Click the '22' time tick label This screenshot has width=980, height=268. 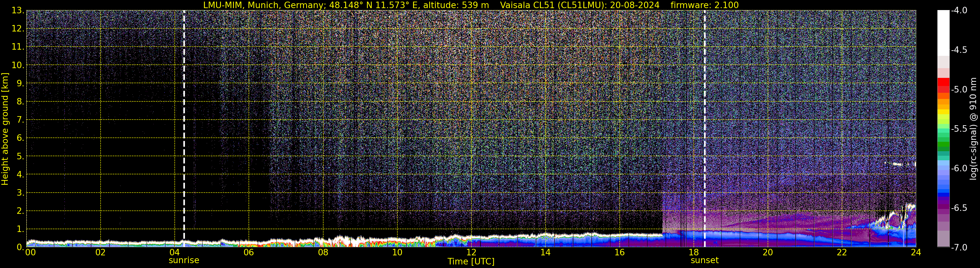click(x=842, y=252)
